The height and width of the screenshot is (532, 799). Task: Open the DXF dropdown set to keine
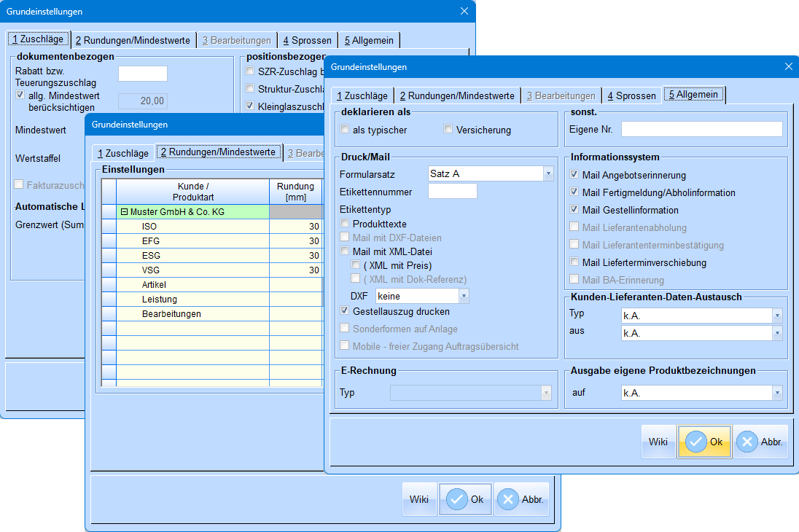(464, 296)
